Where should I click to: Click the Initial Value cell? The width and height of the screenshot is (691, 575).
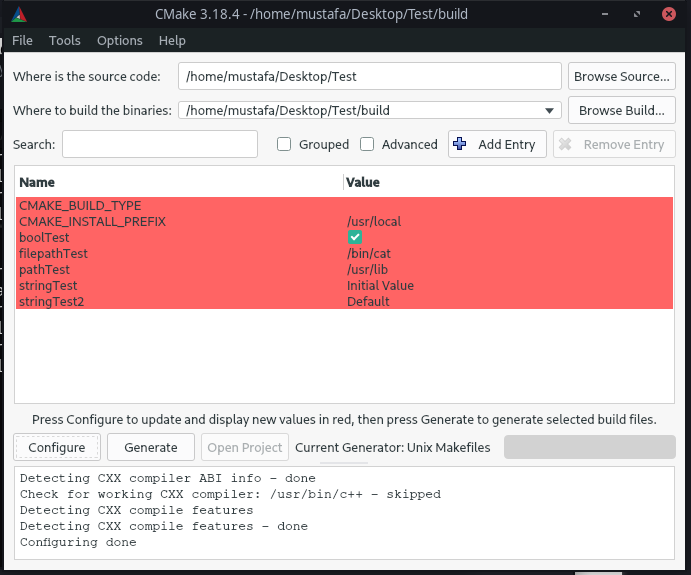(380, 286)
